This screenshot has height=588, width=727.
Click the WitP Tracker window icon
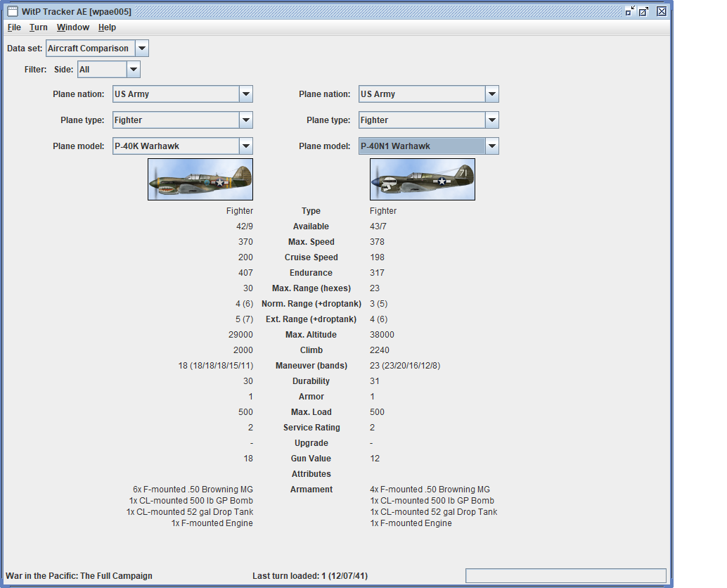12,11
